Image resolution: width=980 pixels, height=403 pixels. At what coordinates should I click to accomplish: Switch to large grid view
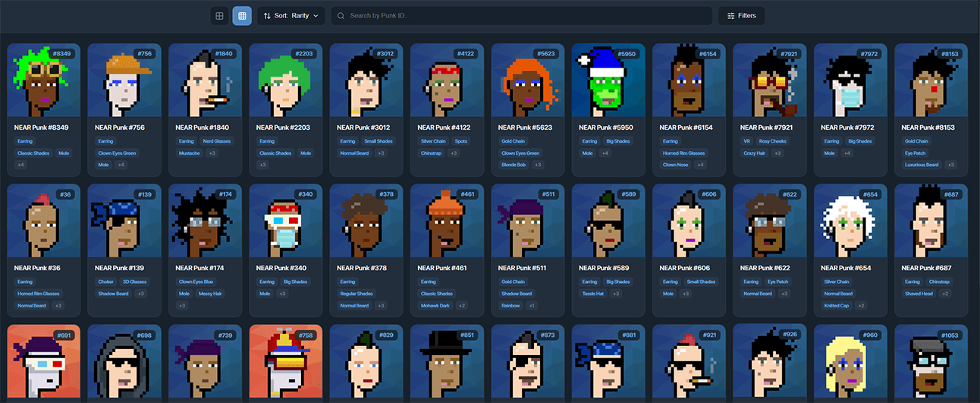219,16
